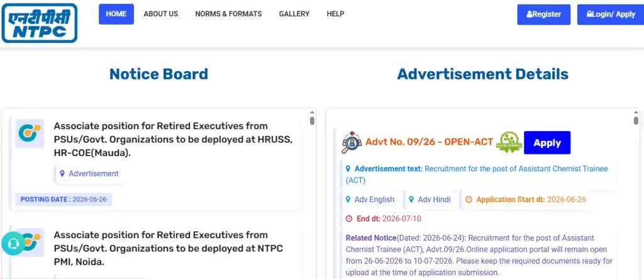This screenshot has width=644, height=279.
Task: Click the magnifier icon beside Advt No. 09/26
Action: 352,142
